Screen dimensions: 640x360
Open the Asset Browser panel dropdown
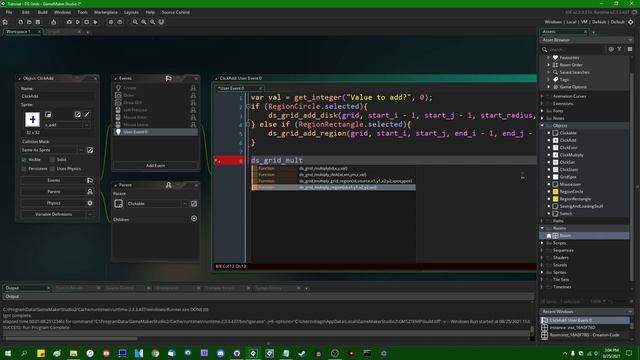(x=630, y=40)
